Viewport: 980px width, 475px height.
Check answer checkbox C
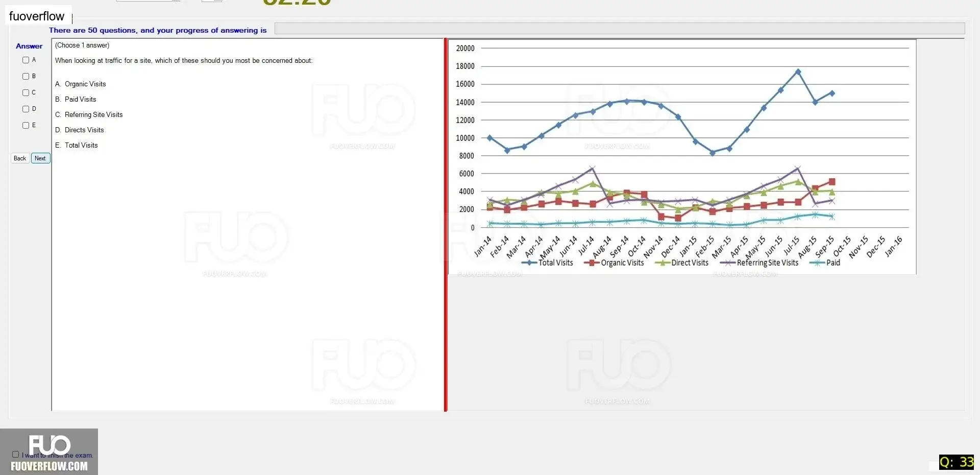click(x=26, y=93)
